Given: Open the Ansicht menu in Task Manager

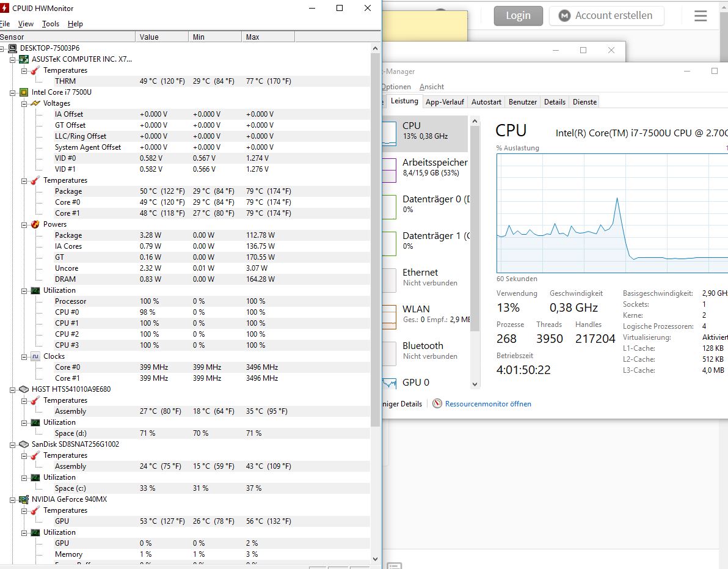Looking at the screenshot, I should [432, 86].
